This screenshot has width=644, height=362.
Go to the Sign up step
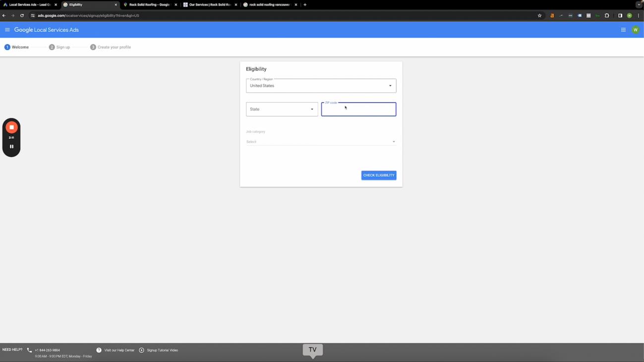[x=59, y=47]
